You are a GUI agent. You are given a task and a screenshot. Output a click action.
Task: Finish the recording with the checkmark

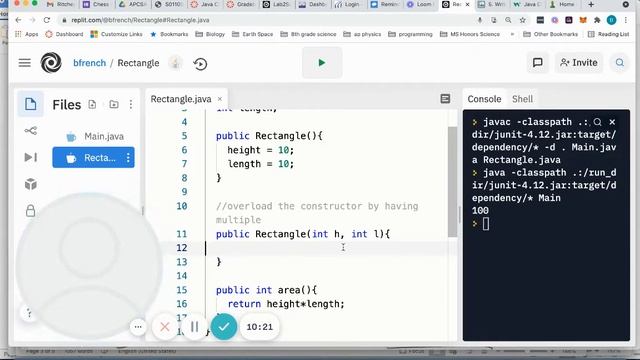tap(224, 327)
